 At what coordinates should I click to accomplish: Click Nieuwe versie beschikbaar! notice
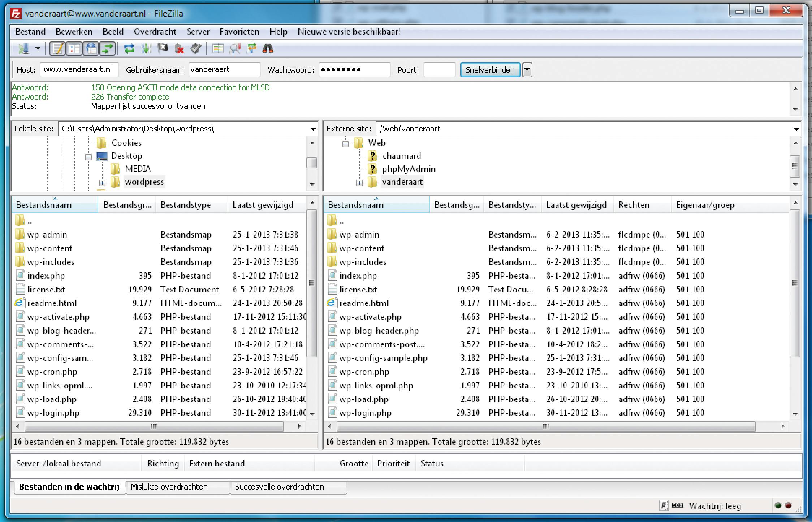[x=349, y=32]
